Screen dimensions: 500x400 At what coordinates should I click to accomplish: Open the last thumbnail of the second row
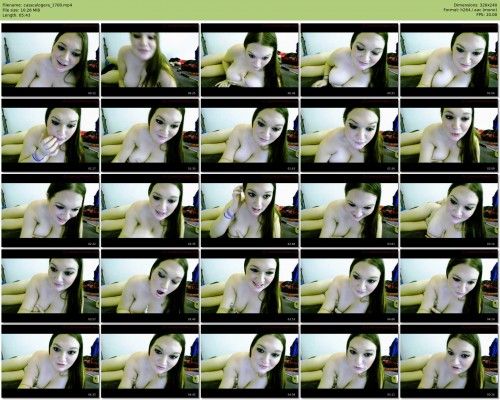click(x=449, y=135)
